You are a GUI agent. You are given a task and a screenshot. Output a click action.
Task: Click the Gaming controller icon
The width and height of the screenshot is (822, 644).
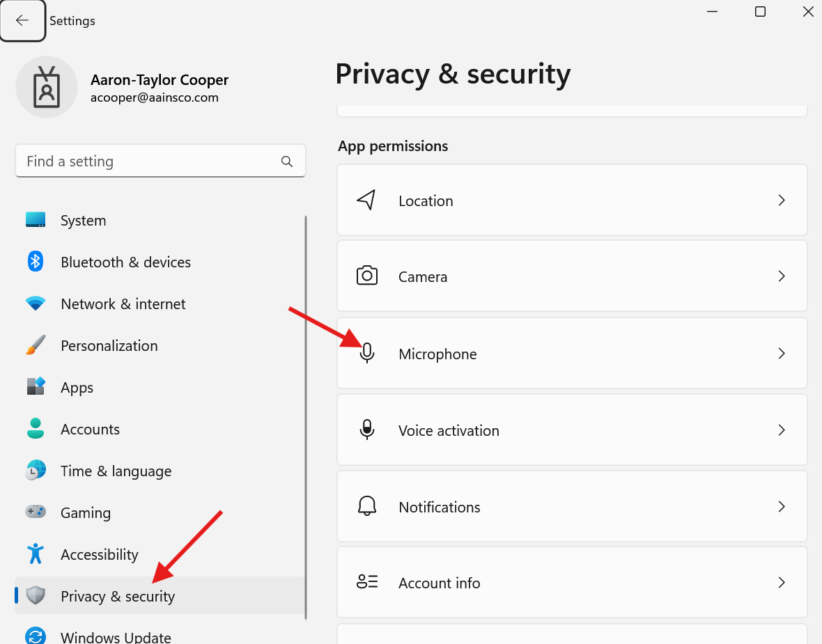(x=36, y=512)
